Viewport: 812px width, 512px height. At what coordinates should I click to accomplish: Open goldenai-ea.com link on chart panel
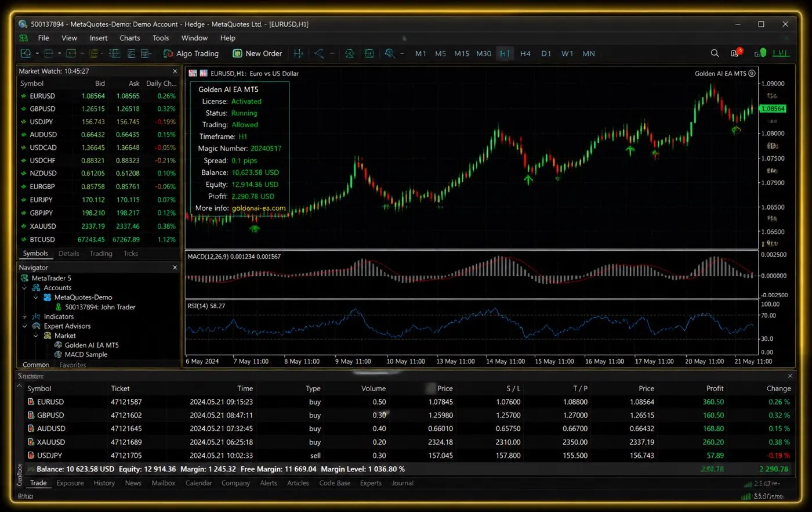pos(259,208)
